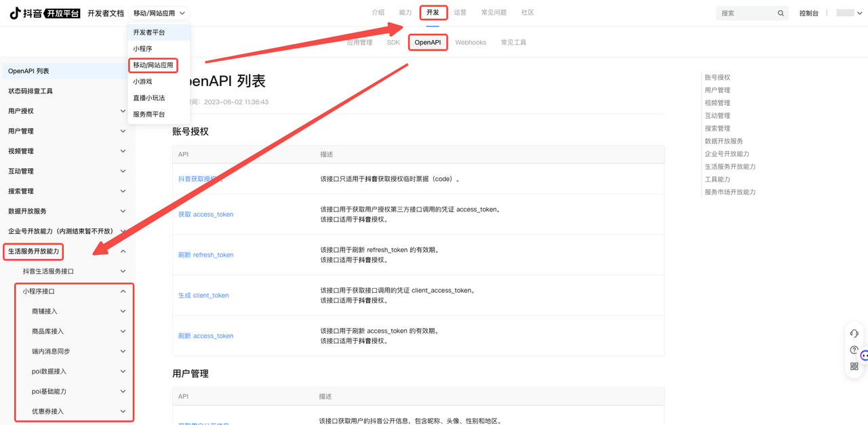Open the QR code icon
868x425 pixels.
[x=854, y=367]
